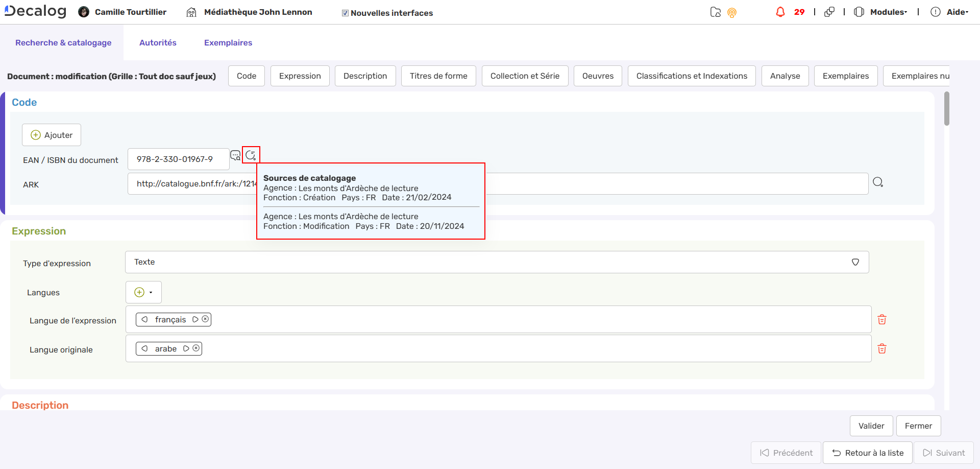
Task: Remove the arabe language via its circled X
Action: pyautogui.click(x=195, y=348)
